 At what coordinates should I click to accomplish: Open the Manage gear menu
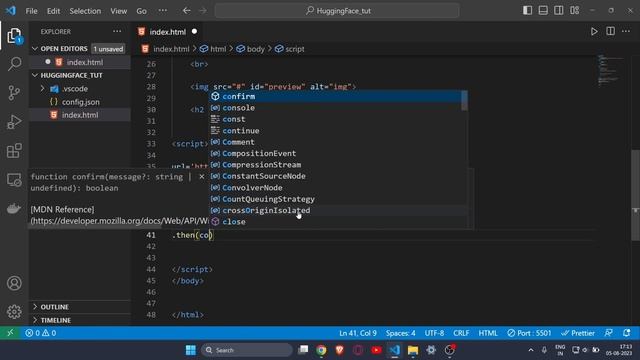point(14,312)
